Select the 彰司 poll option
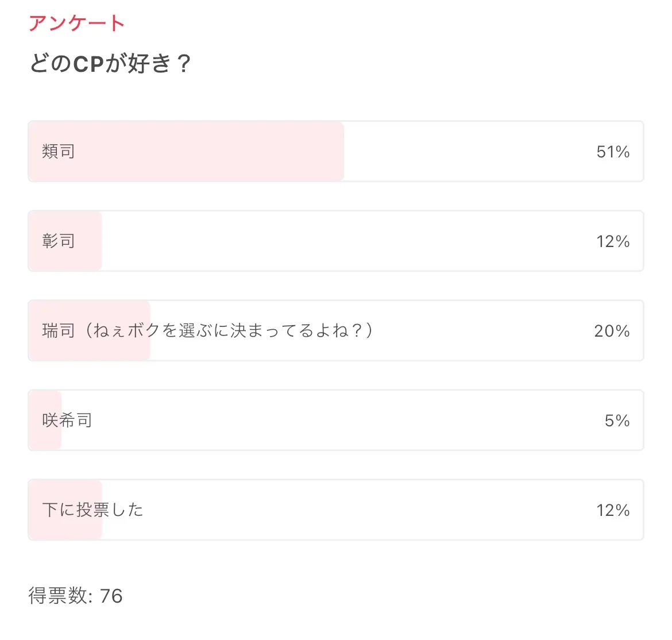The width and height of the screenshot is (672, 640). pyautogui.click(x=59, y=241)
